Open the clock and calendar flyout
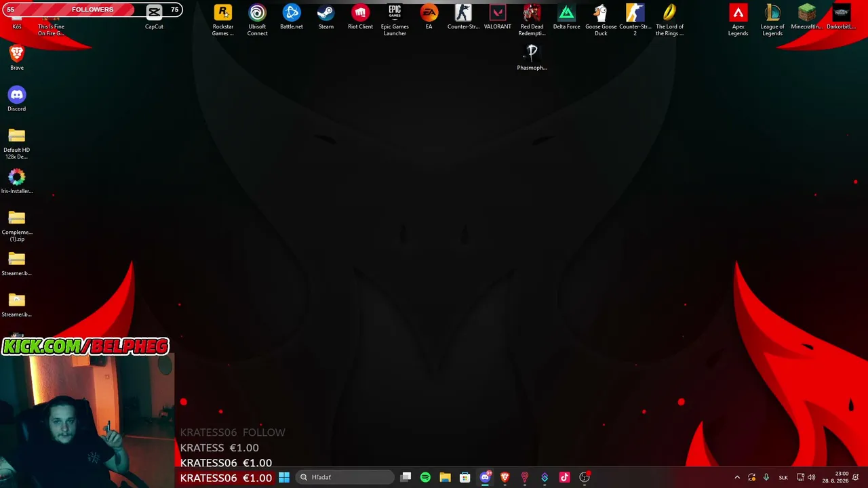868x488 pixels. click(835, 477)
